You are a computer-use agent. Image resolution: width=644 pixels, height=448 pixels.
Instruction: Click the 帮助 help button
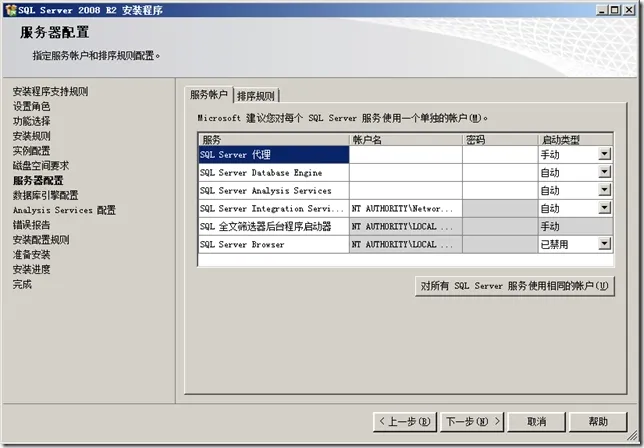pos(598,422)
